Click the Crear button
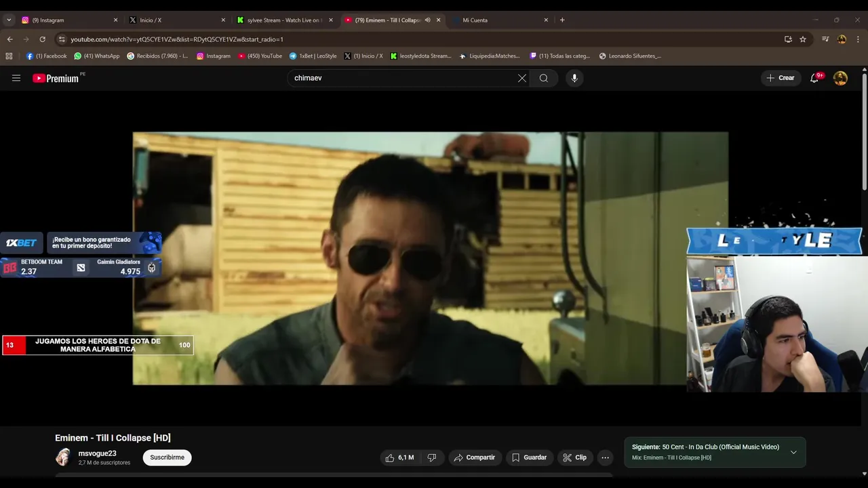The height and width of the screenshot is (488, 868). point(781,78)
